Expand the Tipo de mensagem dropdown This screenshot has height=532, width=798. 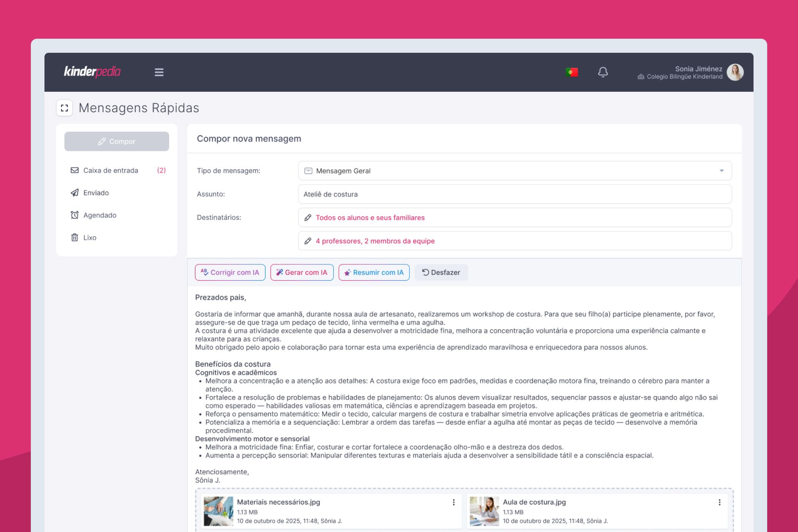(722, 171)
